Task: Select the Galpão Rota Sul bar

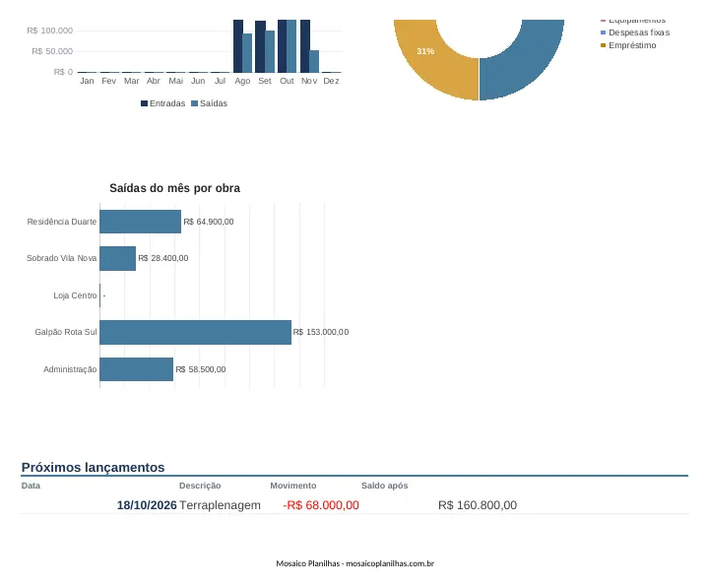Action: click(x=196, y=332)
